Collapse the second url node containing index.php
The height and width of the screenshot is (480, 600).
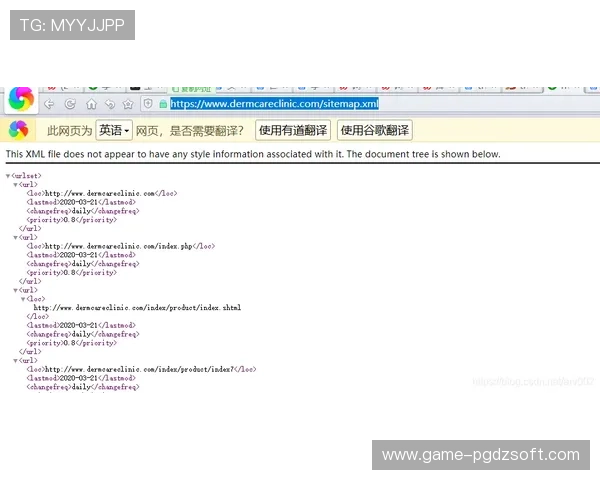coord(15,237)
